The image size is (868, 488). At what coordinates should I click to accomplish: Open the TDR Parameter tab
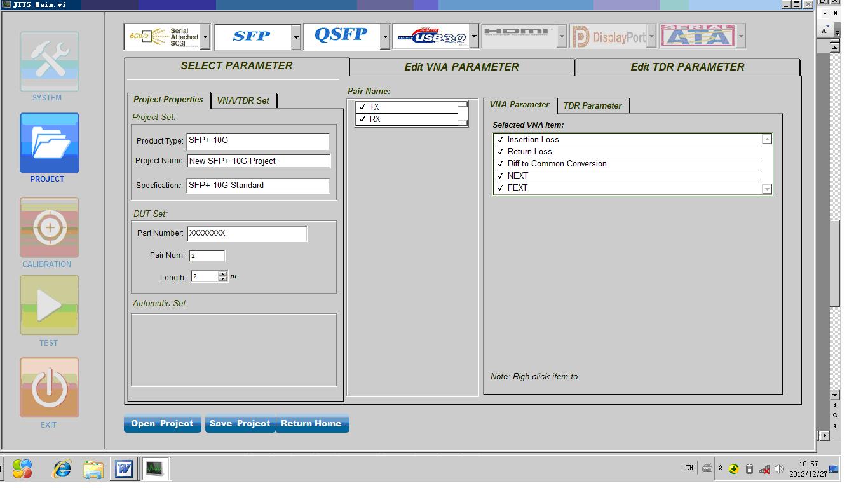(x=592, y=105)
